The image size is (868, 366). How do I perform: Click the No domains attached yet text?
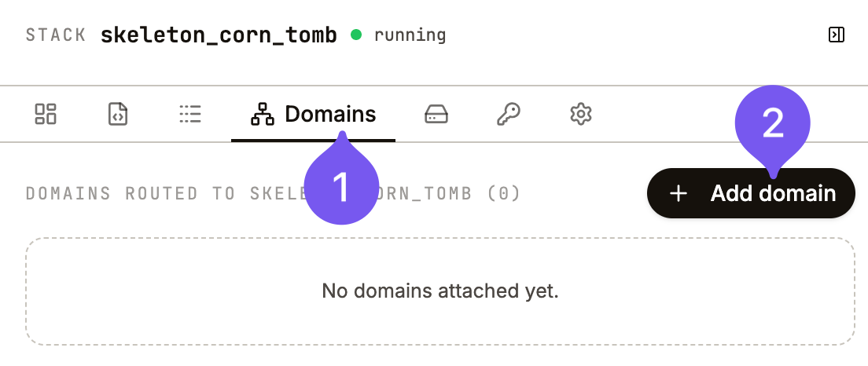tap(440, 291)
